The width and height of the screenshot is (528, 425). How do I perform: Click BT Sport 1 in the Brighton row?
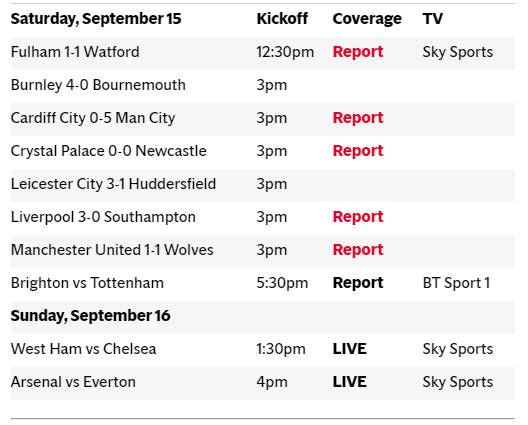point(456,283)
